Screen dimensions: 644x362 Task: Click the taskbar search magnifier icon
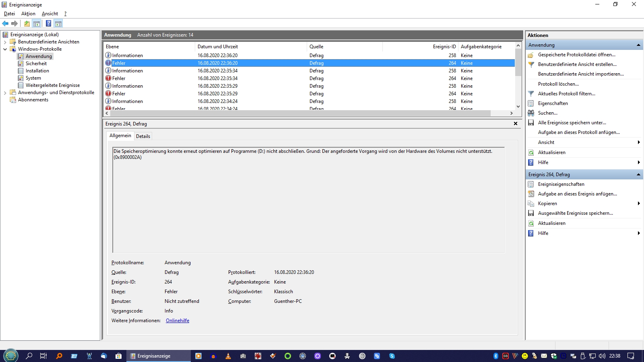pyautogui.click(x=29, y=356)
